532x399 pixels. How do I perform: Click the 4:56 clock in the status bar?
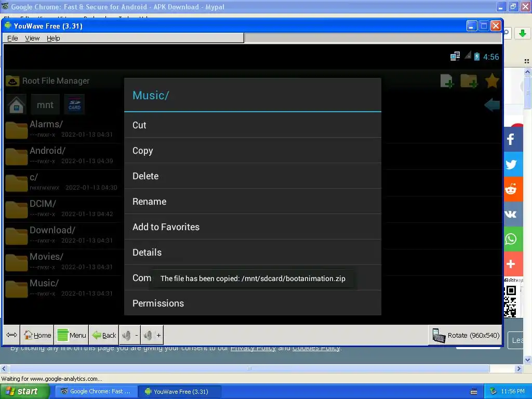[491, 57]
